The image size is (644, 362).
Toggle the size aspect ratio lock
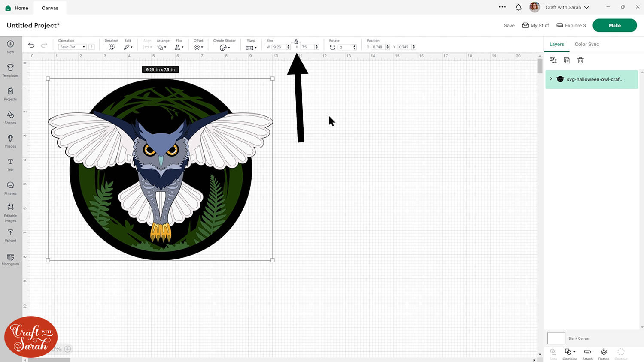pyautogui.click(x=296, y=42)
